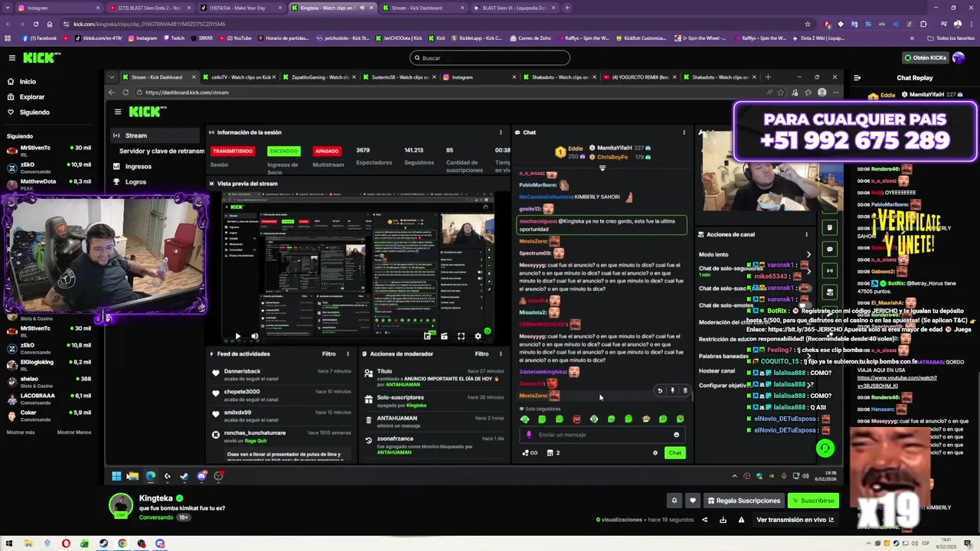The image size is (980, 551).
Task: Click the report warning triangle icon
Action: tap(741, 520)
